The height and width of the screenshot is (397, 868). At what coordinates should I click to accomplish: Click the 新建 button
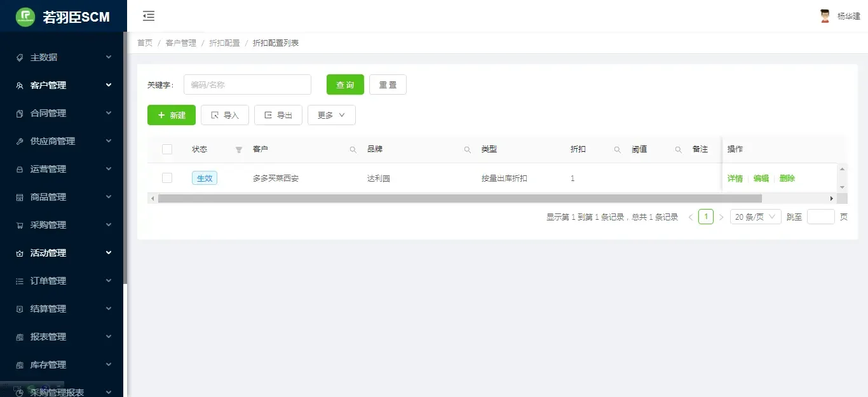coord(172,115)
